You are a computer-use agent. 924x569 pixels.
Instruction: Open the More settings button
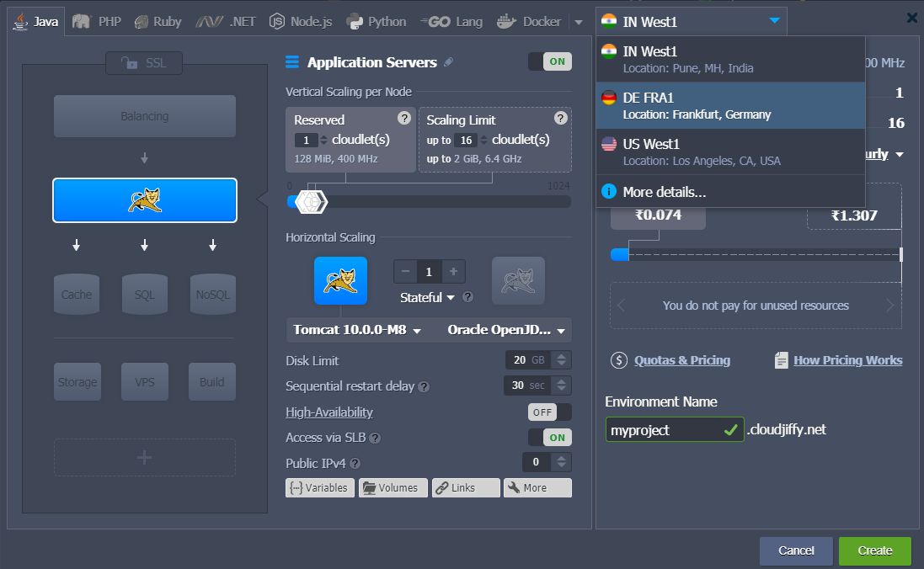(x=537, y=487)
